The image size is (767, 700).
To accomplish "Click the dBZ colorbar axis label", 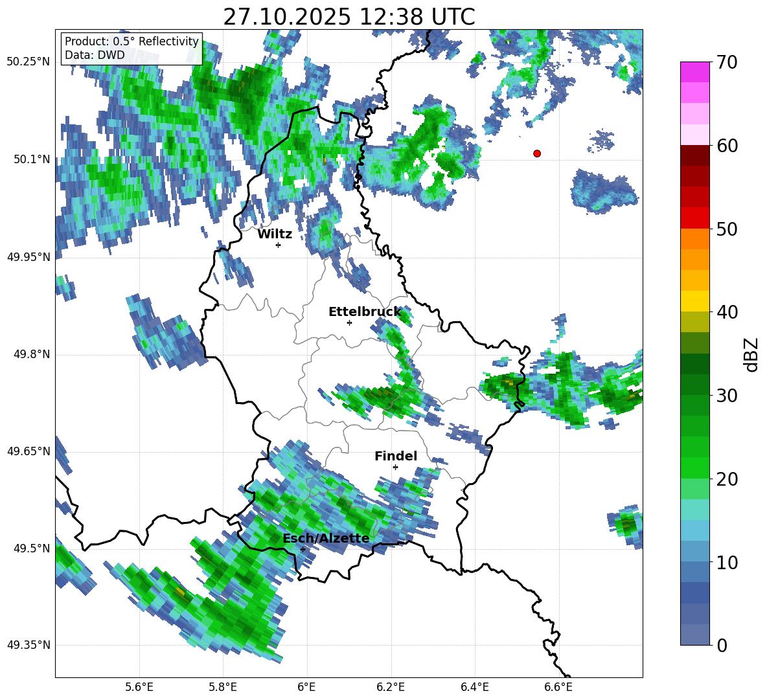I will 752,354.
